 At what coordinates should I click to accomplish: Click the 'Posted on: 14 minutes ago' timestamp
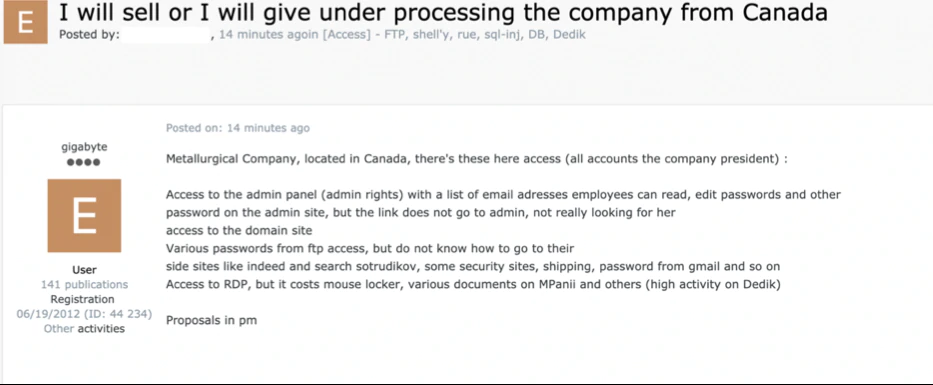click(x=238, y=128)
